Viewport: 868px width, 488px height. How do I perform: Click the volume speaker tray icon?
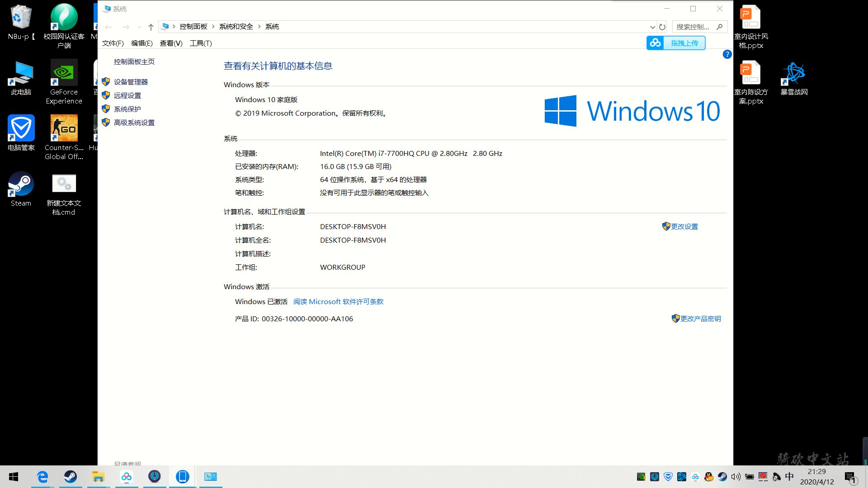tap(736, 477)
